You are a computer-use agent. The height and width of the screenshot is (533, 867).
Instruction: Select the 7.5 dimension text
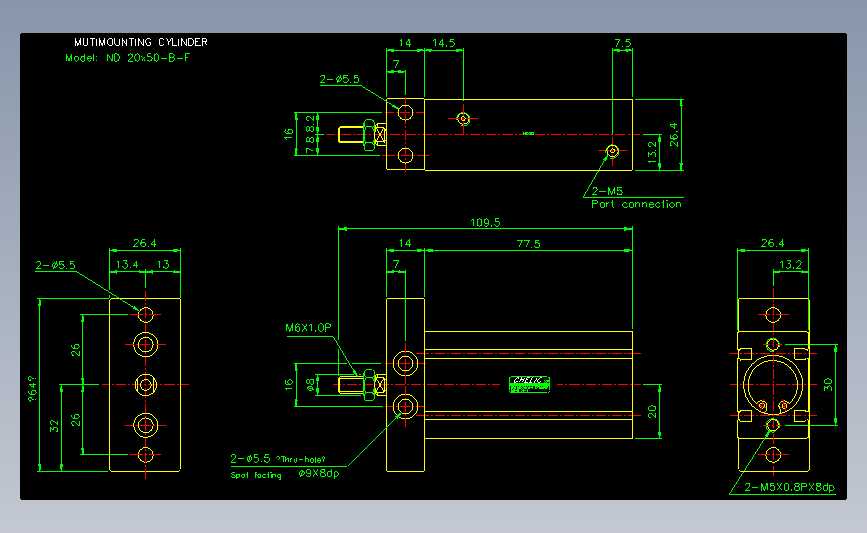tap(623, 43)
